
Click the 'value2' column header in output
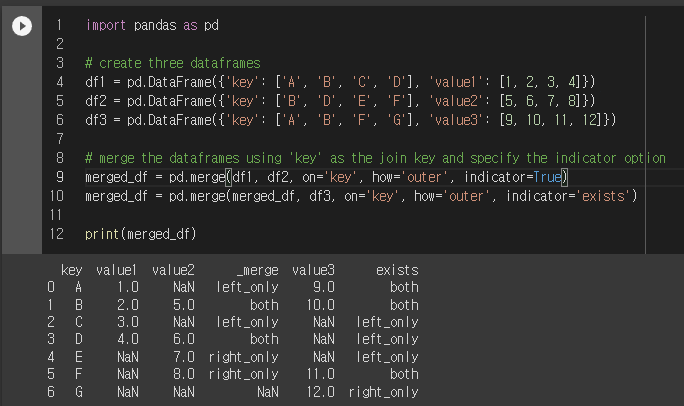173,270
